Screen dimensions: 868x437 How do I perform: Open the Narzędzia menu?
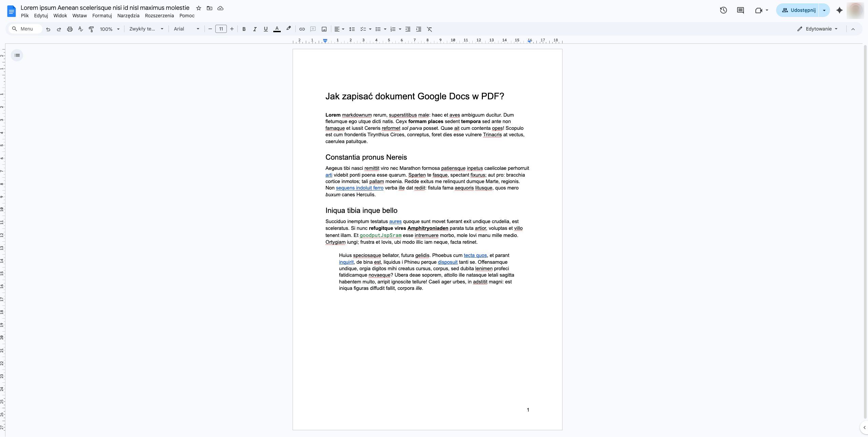tap(129, 16)
